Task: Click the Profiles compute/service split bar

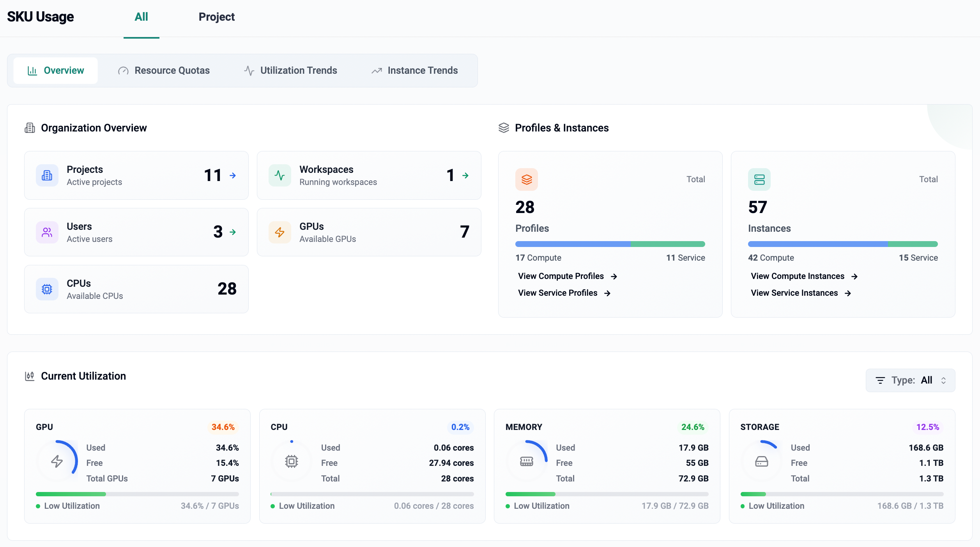Action: [x=610, y=244]
